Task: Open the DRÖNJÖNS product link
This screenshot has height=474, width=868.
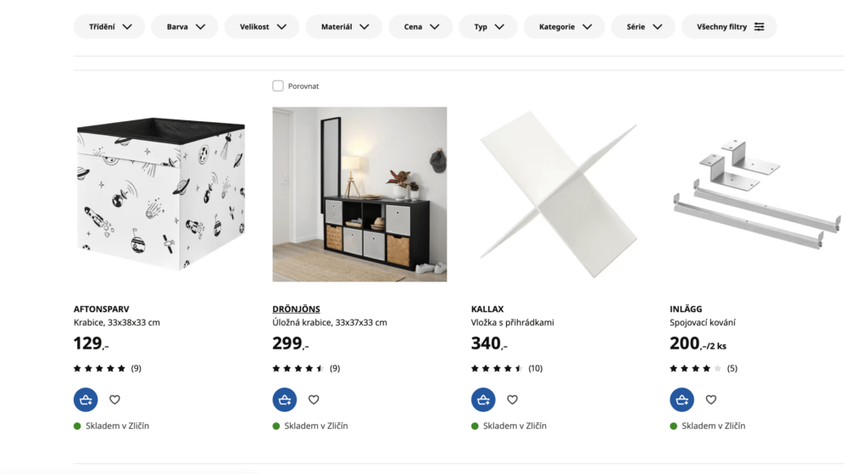Action: [x=296, y=309]
